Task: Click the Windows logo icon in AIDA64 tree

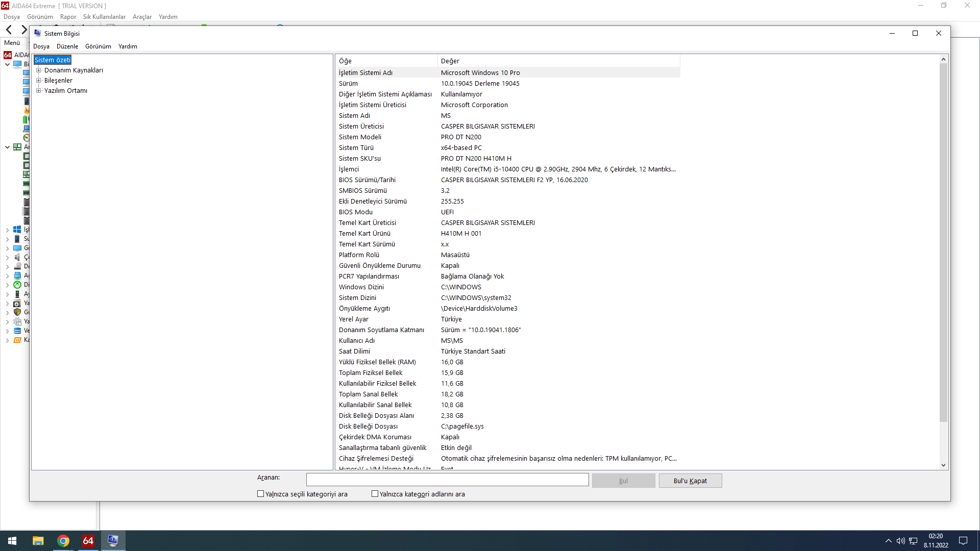Action: pyautogui.click(x=17, y=230)
